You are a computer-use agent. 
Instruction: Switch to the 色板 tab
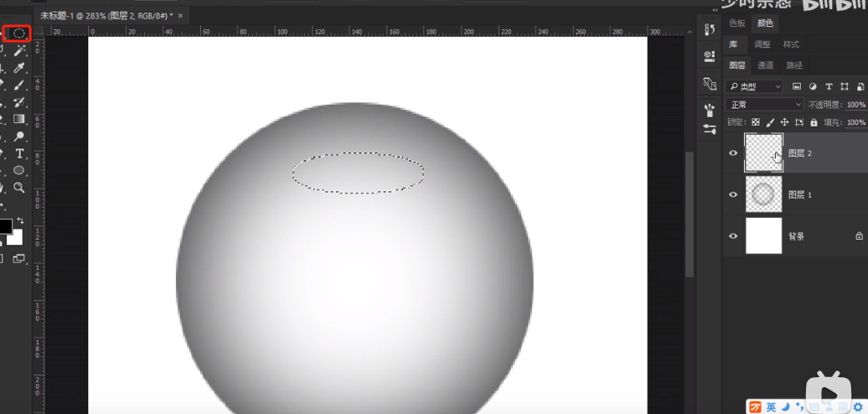[x=736, y=23]
